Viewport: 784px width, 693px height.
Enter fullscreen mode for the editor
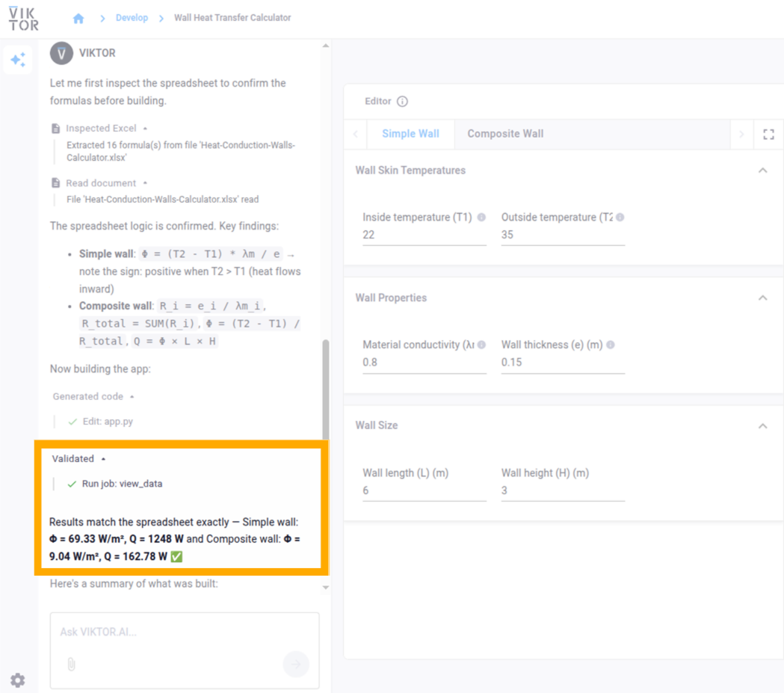[x=768, y=135]
